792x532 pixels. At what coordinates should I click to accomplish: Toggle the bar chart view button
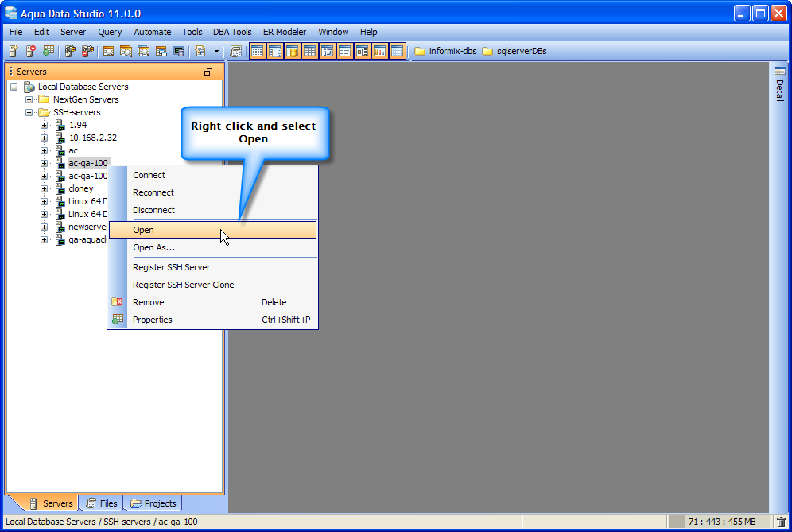(380, 51)
